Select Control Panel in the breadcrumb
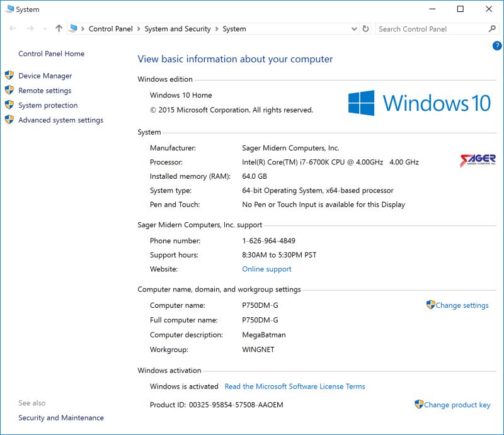 [x=111, y=29]
